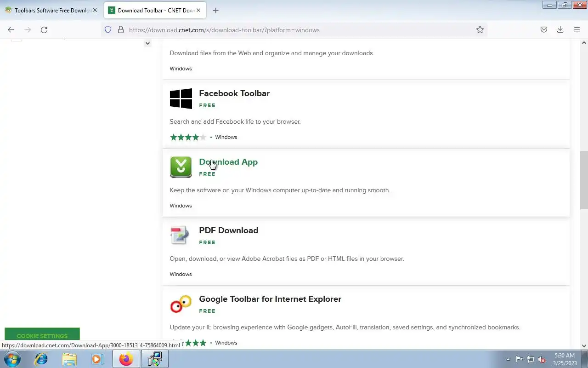The width and height of the screenshot is (588, 368).
Task: Open the Windows Start menu
Action: (11, 359)
